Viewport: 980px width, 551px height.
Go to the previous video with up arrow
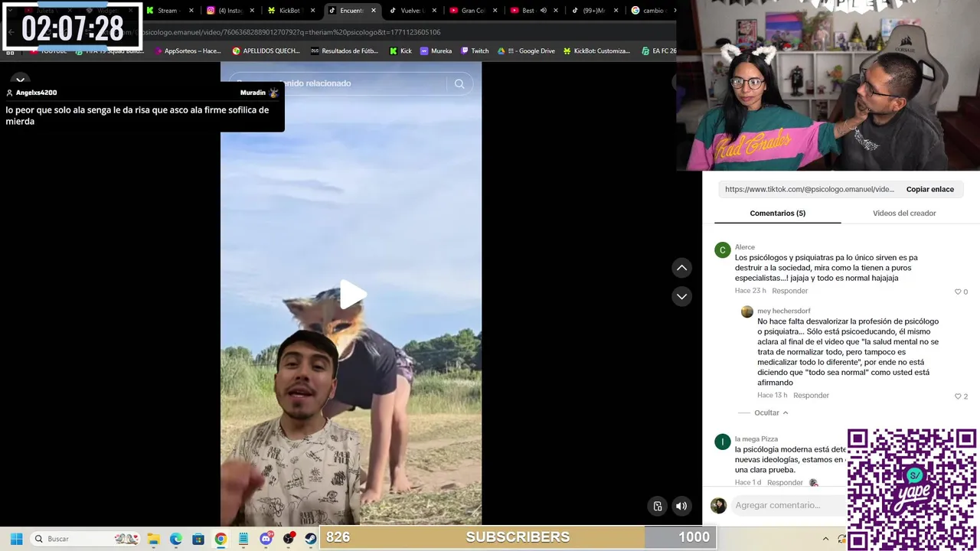681,268
